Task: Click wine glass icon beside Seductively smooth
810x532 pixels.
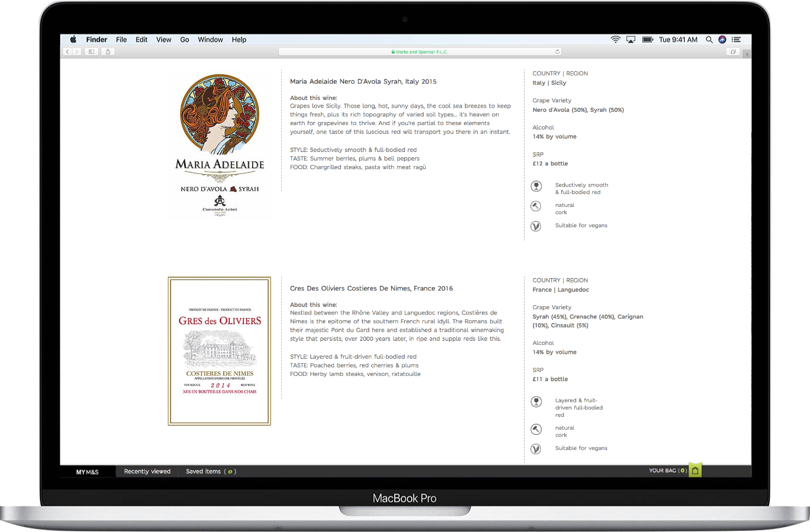Action: 536,186
